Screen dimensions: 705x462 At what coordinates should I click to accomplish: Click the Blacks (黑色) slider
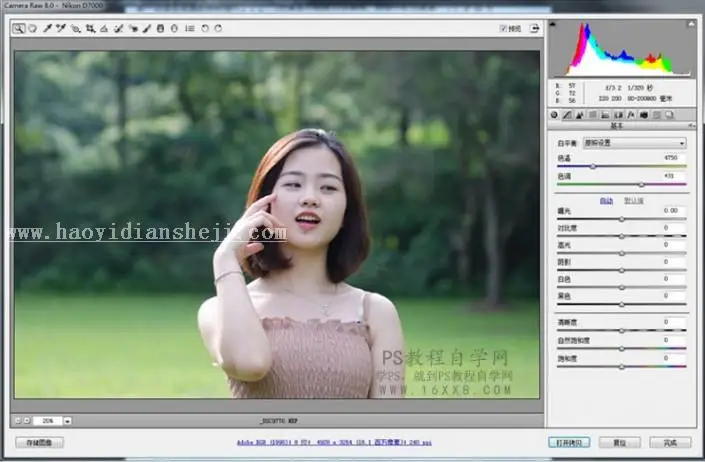coord(621,304)
